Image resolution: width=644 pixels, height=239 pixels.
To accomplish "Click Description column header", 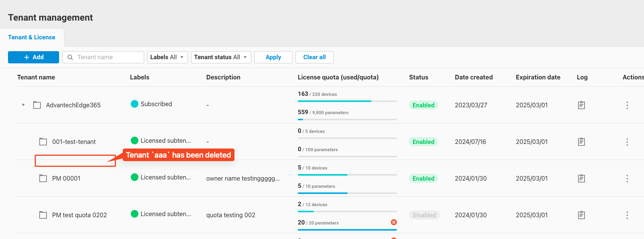I will 223,77.
